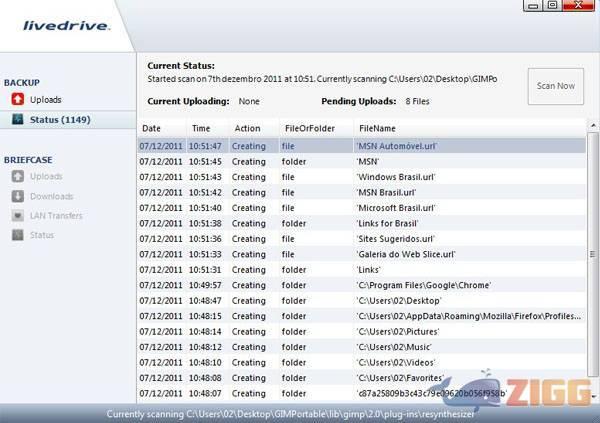Sort the list by Time column
600x423 pixels.
coord(201,128)
